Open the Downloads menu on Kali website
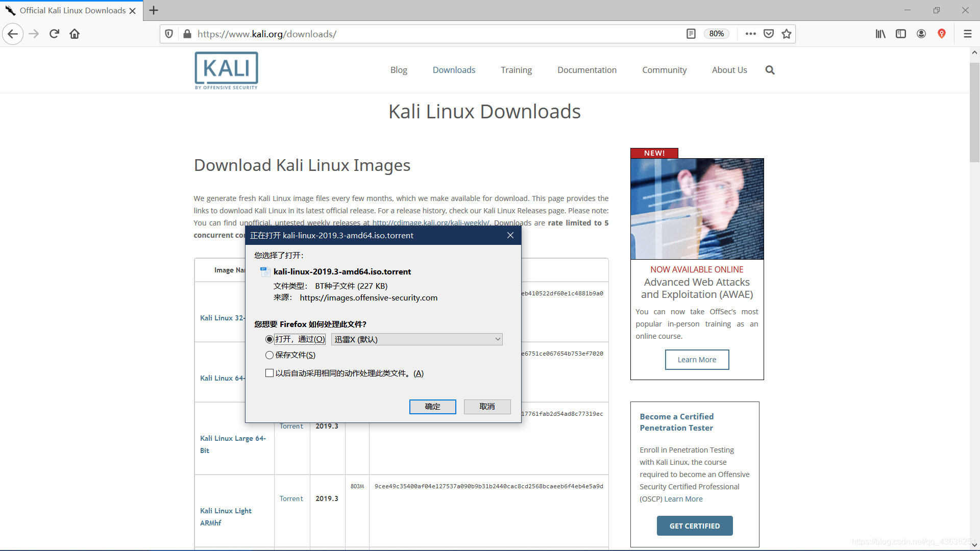This screenshot has height=551, width=980. tap(454, 69)
